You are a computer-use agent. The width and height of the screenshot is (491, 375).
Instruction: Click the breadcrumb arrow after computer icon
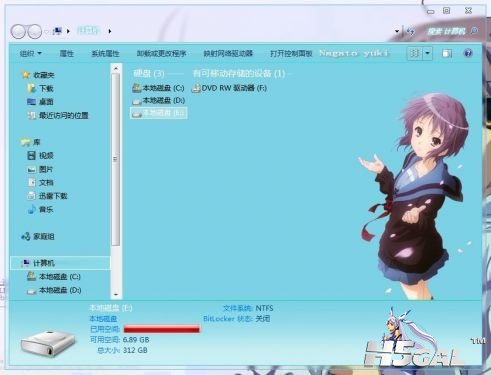(68, 31)
